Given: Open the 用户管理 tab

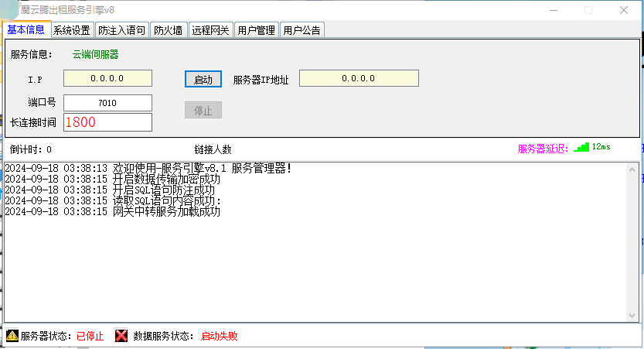Looking at the screenshot, I should tap(257, 30).
